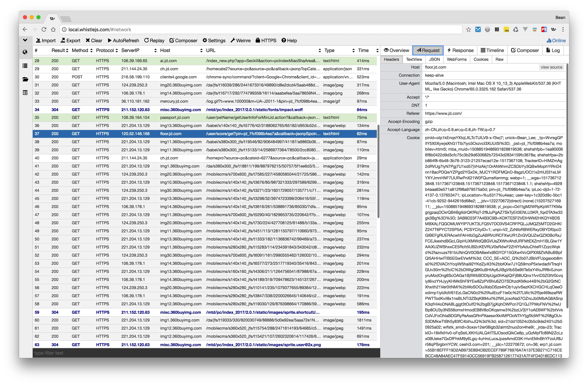Viewport: 588px width, 385px height.
Task: Select the JSON sub-tab
Action: tap(434, 59)
